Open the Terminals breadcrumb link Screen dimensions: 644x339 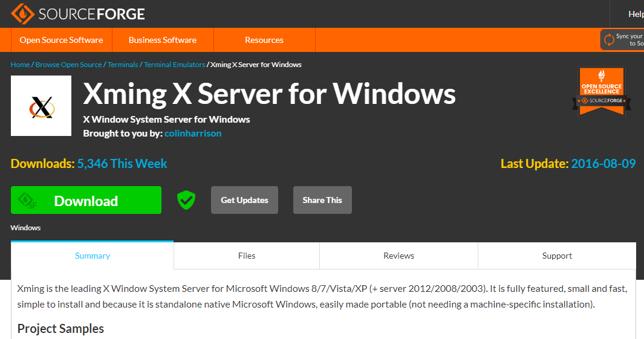pos(123,65)
